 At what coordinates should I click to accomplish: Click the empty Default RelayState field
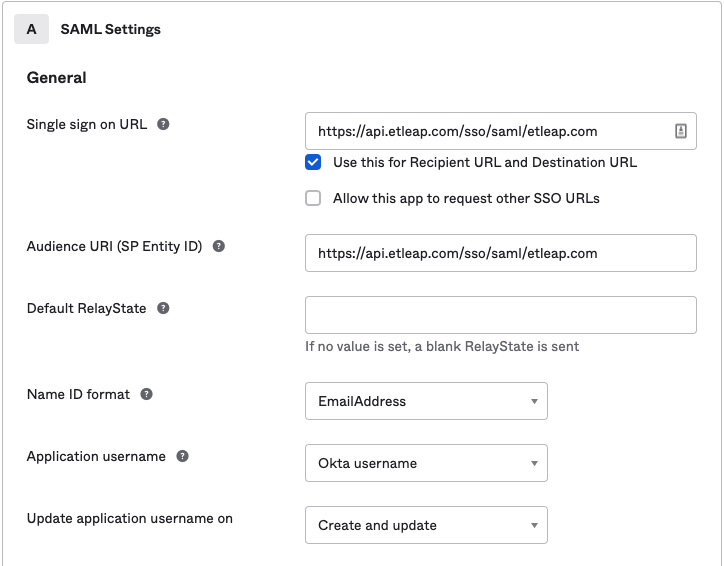(500, 315)
